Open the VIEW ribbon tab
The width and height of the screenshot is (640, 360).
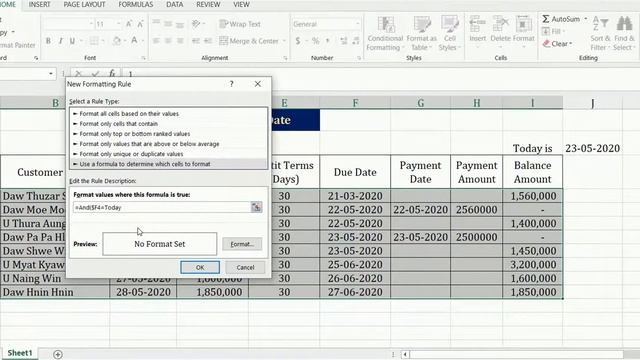pyautogui.click(x=241, y=4)
